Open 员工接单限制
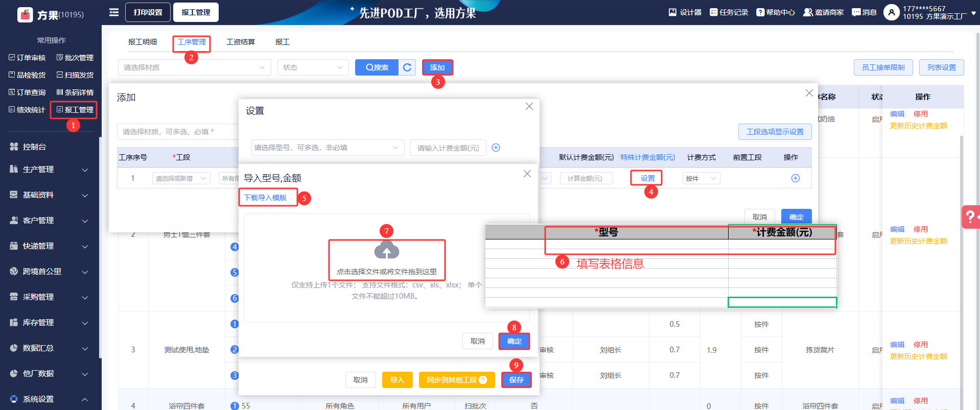980x410 pixels. [883, 67]
